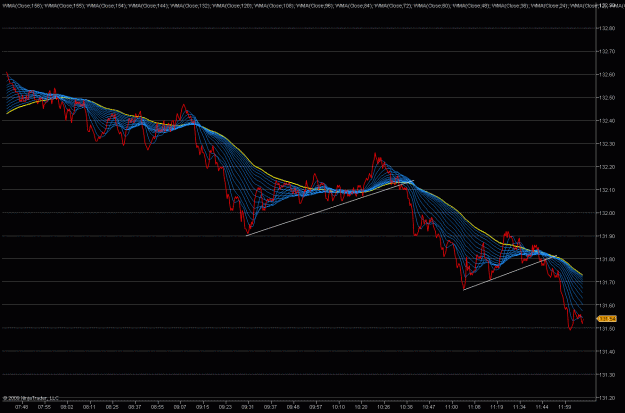Click the 07:55 time axis label
Image resolution: width=625 pixels, height=413 pixels.
tap(44, 407)
